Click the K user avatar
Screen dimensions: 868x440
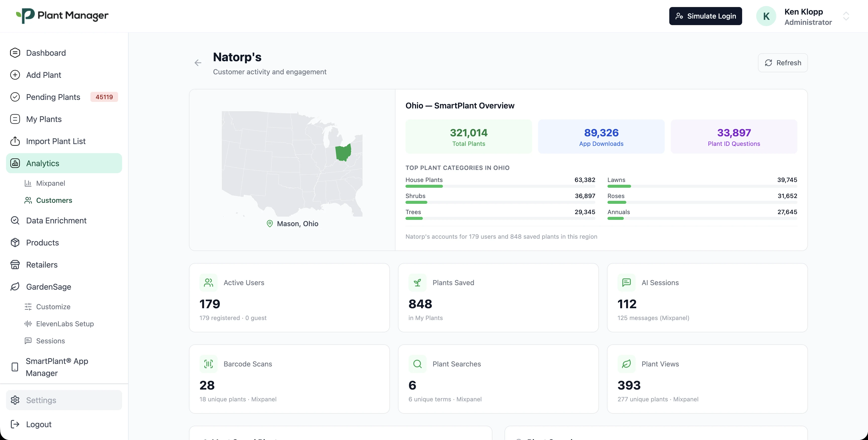tap(766, 16)
